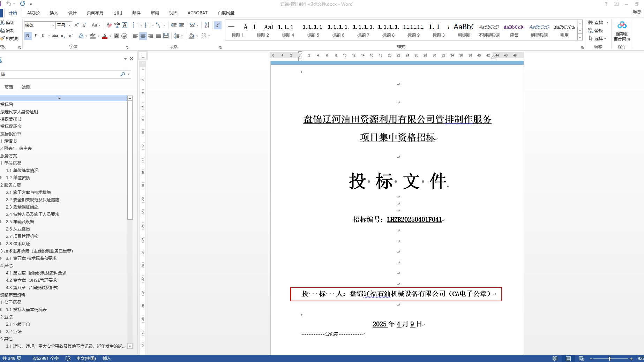Switch to 结果 tab in navigation pane
This screenshot has height=362, width=644.
25,88
